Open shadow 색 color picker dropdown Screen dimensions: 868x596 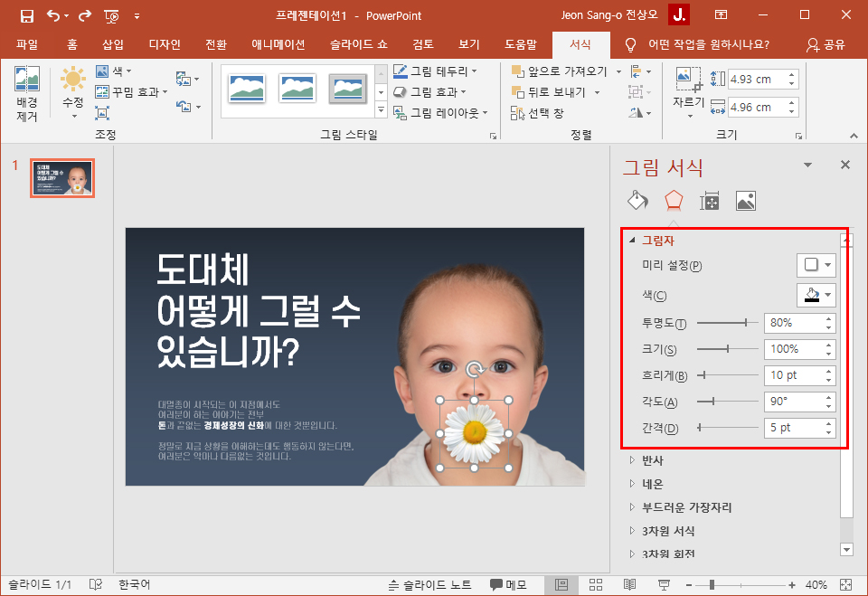816,295
